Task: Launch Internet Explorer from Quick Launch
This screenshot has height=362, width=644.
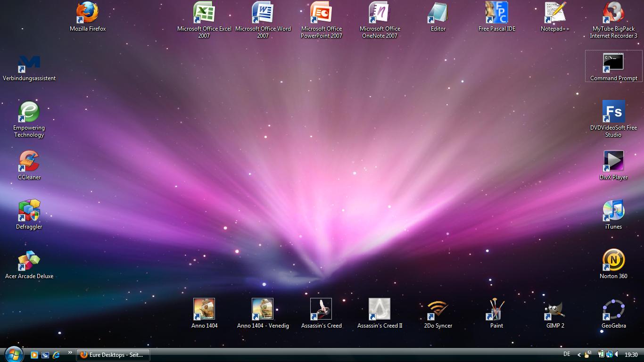Action: [x=56, y=355]
